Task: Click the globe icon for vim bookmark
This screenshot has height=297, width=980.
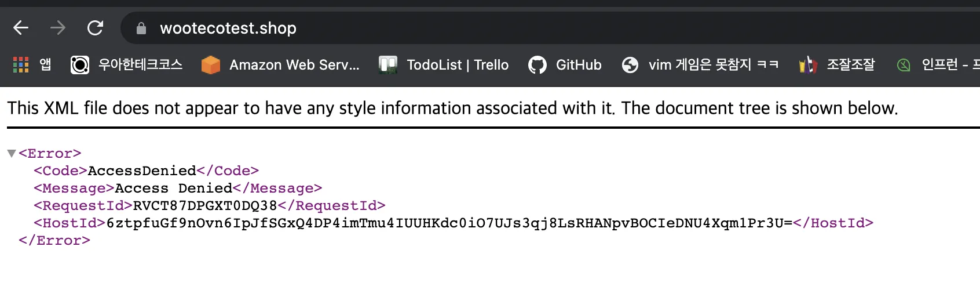Action: click(x=630, y=65)
